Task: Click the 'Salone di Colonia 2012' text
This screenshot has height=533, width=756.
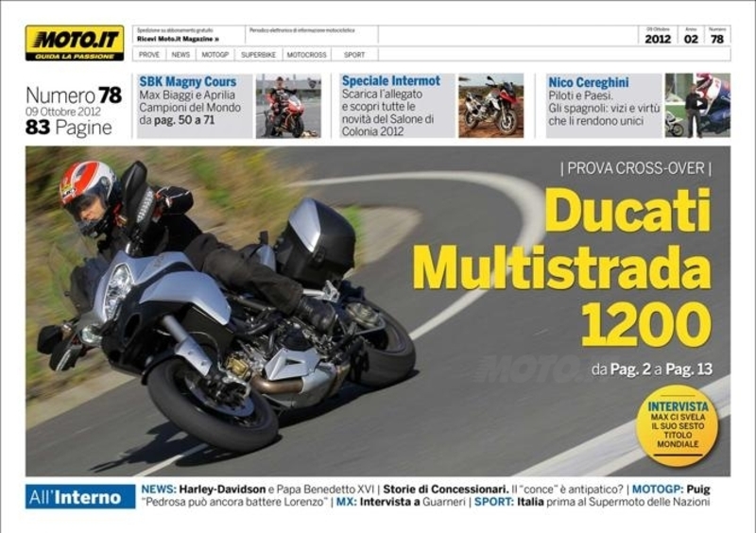Action: tap(387, 125)
